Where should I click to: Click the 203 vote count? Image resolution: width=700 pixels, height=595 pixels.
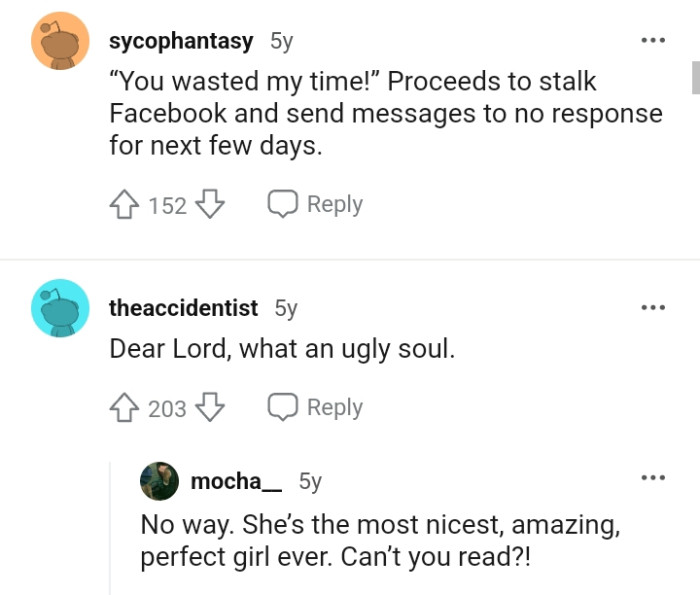tap(167, 409)
